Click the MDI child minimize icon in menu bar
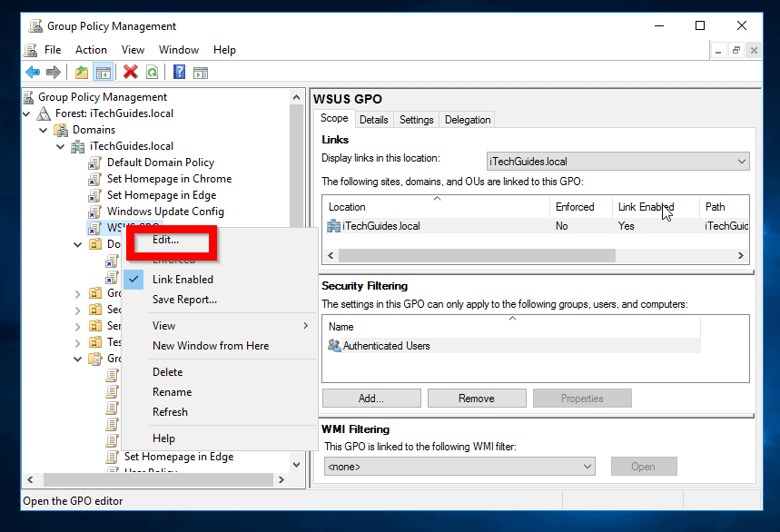Viewport: 780px width, 532px height. [x=718, y=50]
